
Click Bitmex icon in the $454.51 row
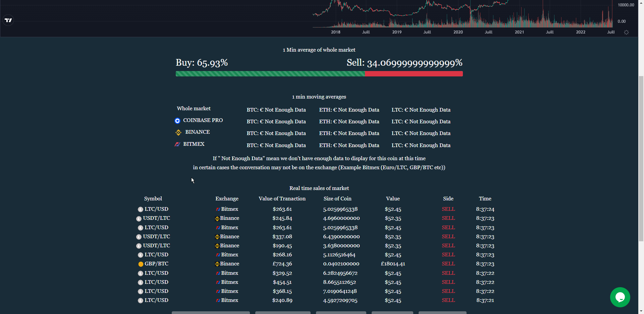[x=218, y=282]
